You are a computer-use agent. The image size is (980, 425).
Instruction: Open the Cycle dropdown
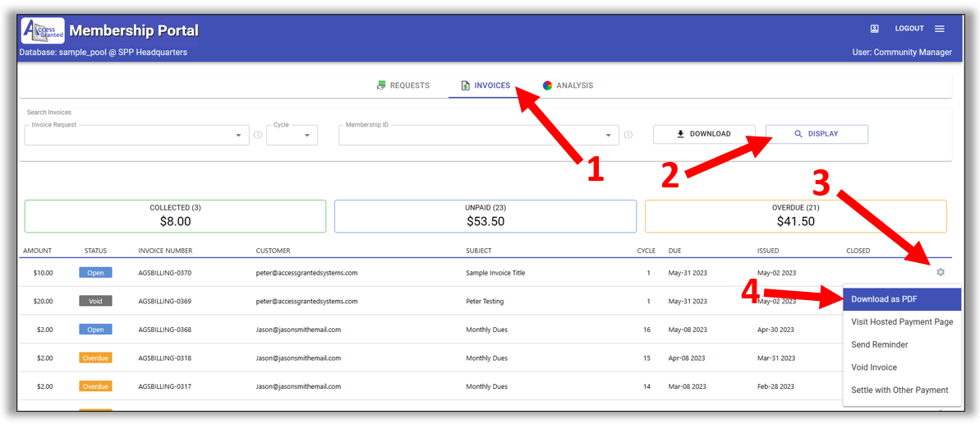point(306,136)
